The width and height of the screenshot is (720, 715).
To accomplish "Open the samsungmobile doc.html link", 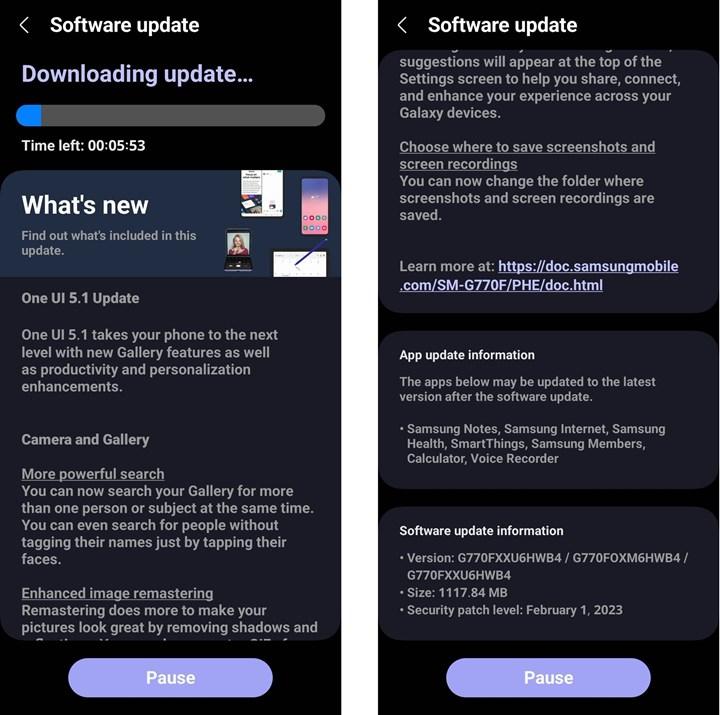I will 539,276.
